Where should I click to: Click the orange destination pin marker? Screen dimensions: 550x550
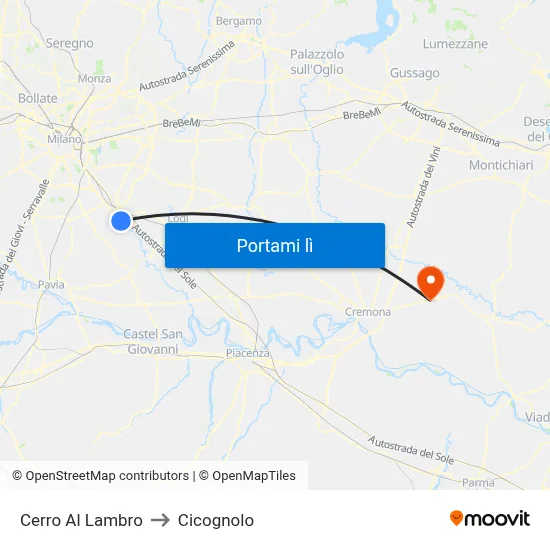click(430, 283)
